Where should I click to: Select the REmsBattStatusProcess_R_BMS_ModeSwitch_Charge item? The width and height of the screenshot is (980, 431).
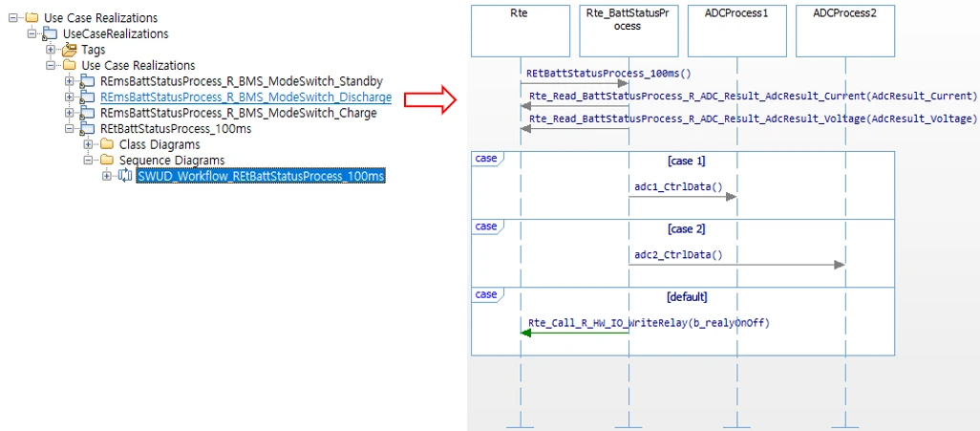click(238, 114)
